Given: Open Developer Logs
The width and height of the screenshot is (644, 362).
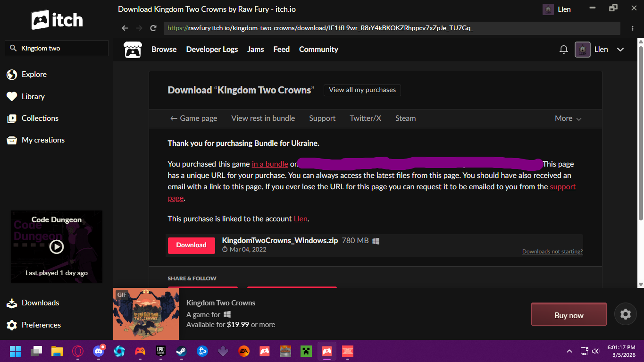Looking at the screenshot, I should point(212,49).
